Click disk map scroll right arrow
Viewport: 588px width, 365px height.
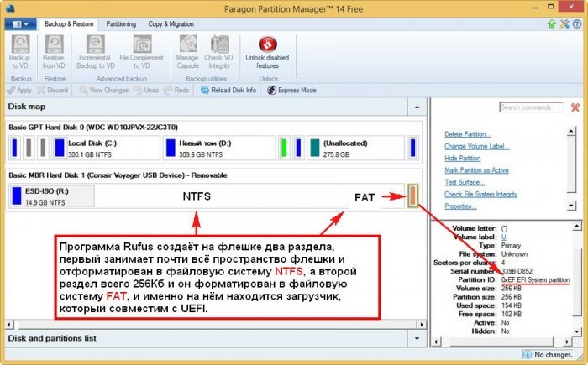(423, 325)
